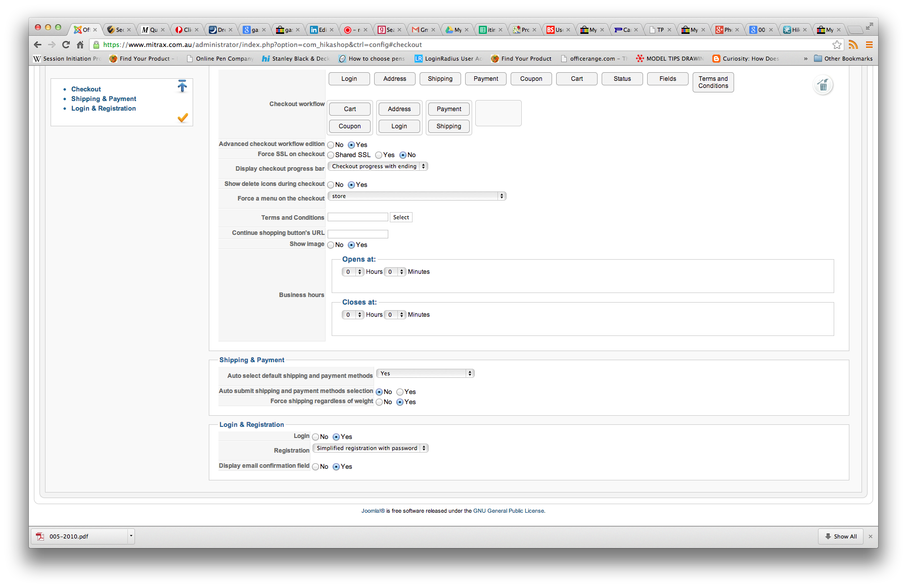Expand the Registration type dropdown
Image resolution: width=907 pixels, height=588 pixels.
(x=370, y=448)
